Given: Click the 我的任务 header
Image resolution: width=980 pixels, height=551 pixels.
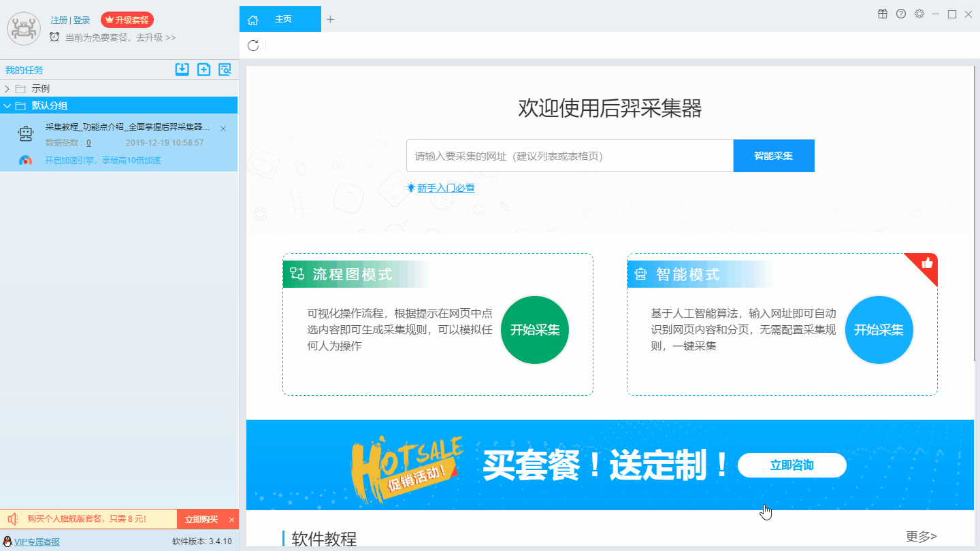Looking at the screenshot, I should 24,70.
